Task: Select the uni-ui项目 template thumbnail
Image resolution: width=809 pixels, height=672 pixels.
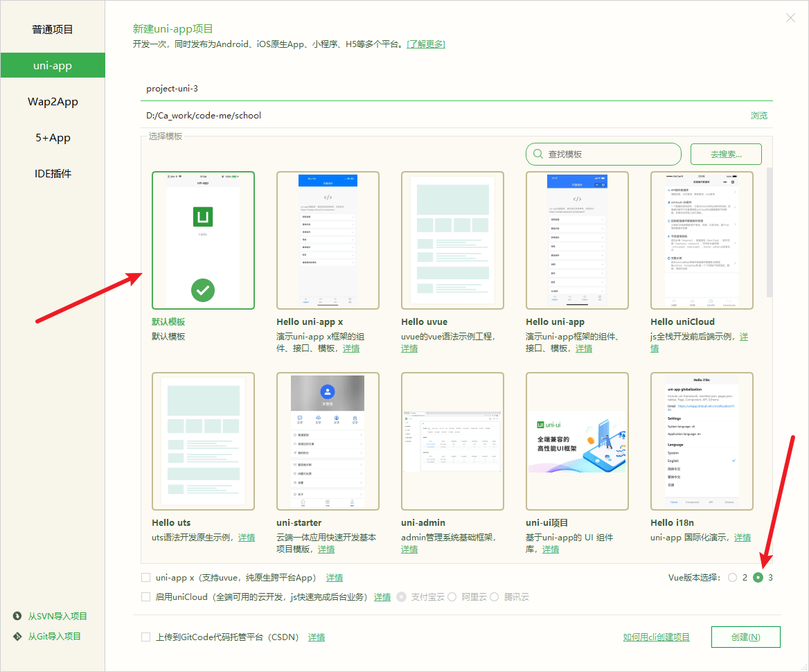Action: pyautogui.click(x=577, y=441)
